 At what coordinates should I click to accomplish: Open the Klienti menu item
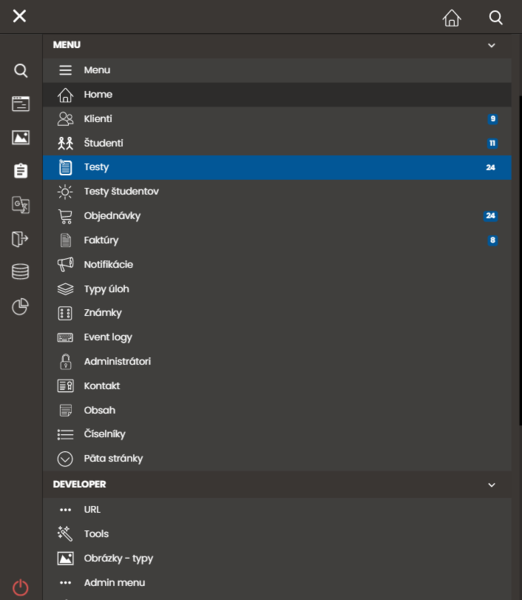[x=277, y=119]
